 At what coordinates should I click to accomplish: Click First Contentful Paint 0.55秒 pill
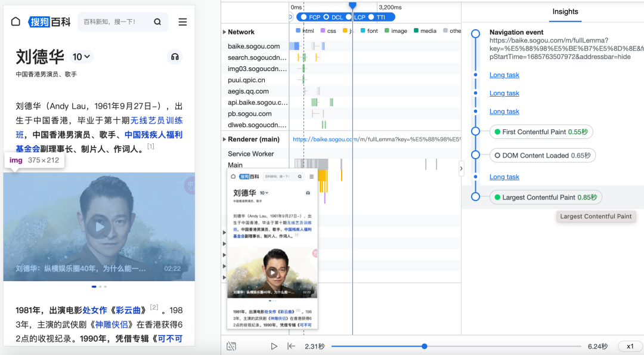click(x=541, y=132)
